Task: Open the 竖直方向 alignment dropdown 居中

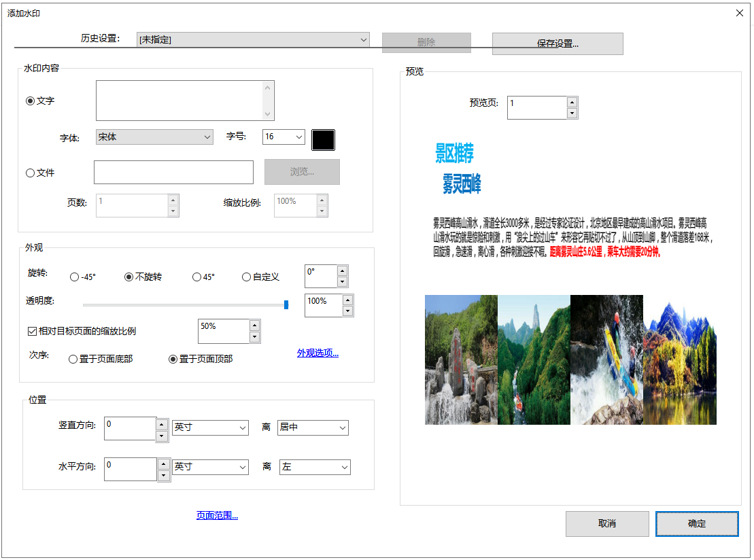Action: (313, 427)
